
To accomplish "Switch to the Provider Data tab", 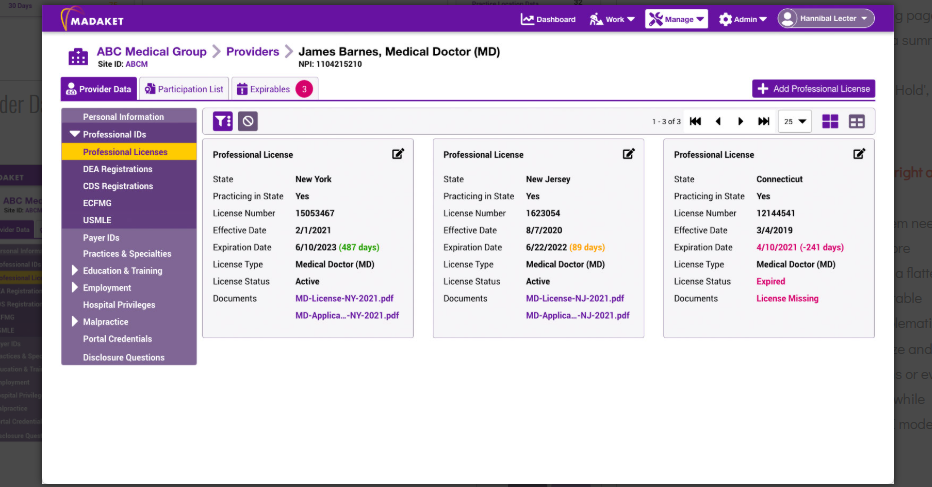I will tap(99, 89).
